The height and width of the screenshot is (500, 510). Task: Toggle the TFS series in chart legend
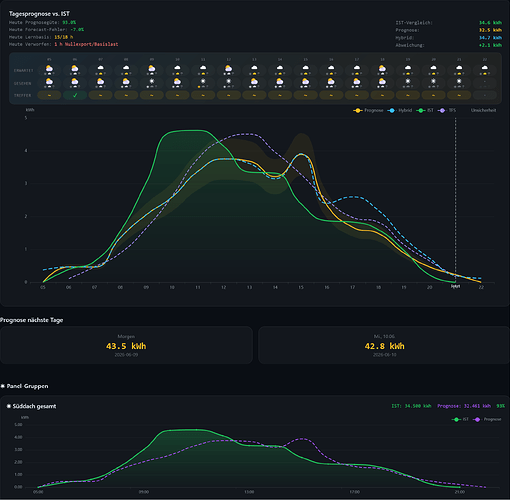[x=447, y=110]
